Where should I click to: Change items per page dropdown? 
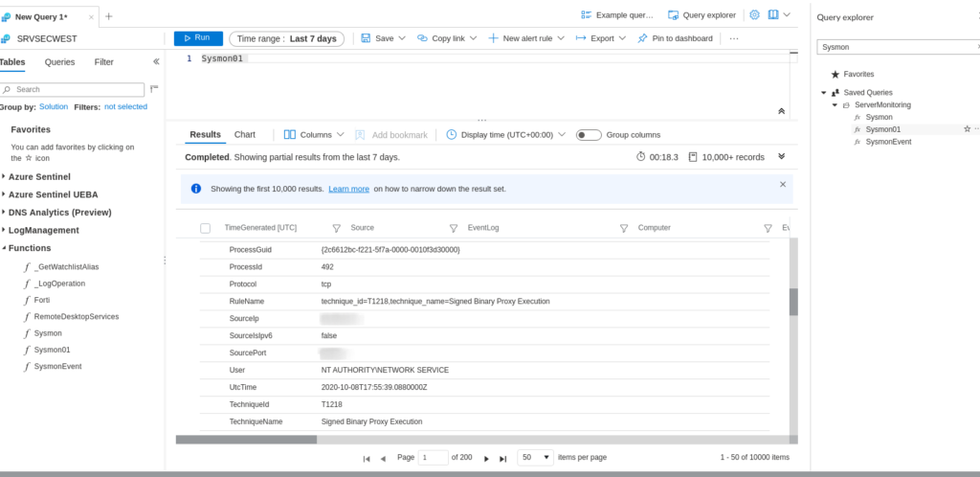point(536,458)
